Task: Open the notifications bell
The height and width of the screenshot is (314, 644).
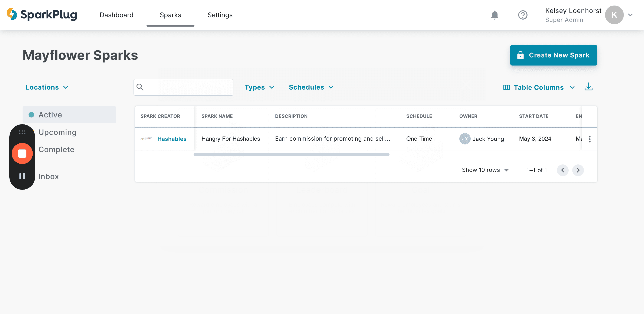Action: pos(494,15)
